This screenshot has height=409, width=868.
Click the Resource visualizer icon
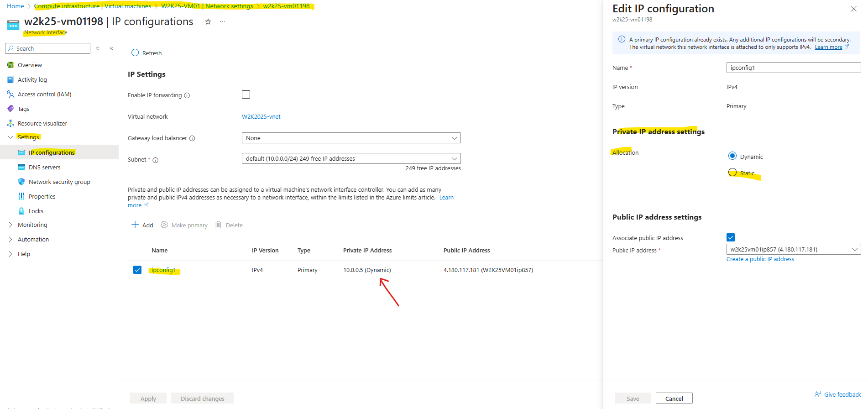click(x=10, y=123)
